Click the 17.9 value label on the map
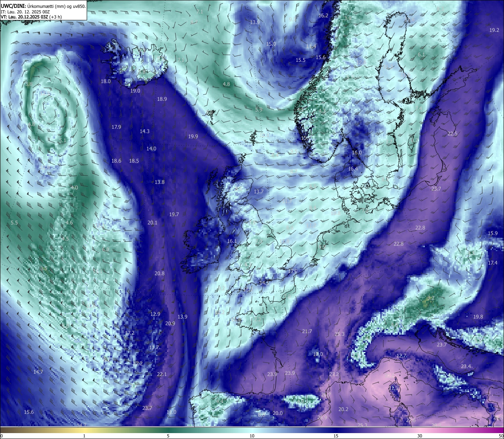This screenshot has width=504, height=439. click(116, 127)
